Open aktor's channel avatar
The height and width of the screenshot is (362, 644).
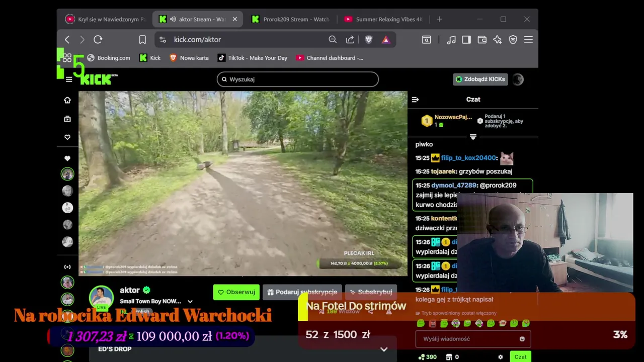point(102,297)
